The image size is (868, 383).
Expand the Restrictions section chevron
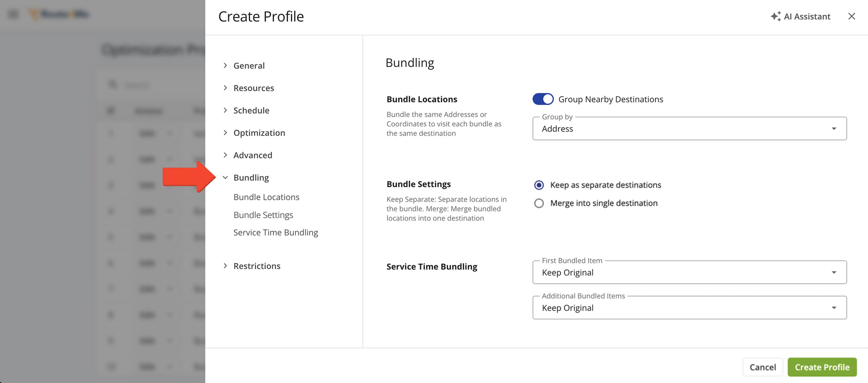tap(225, 266)
